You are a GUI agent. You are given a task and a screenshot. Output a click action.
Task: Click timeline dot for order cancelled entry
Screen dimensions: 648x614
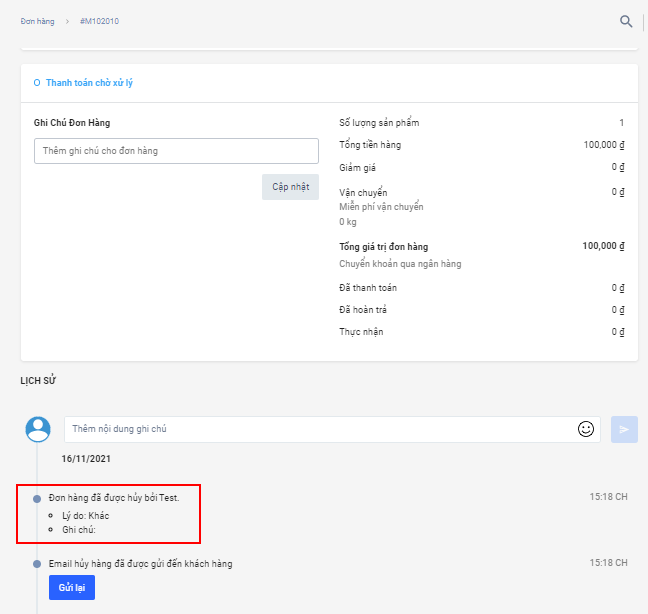click(37, 498)
